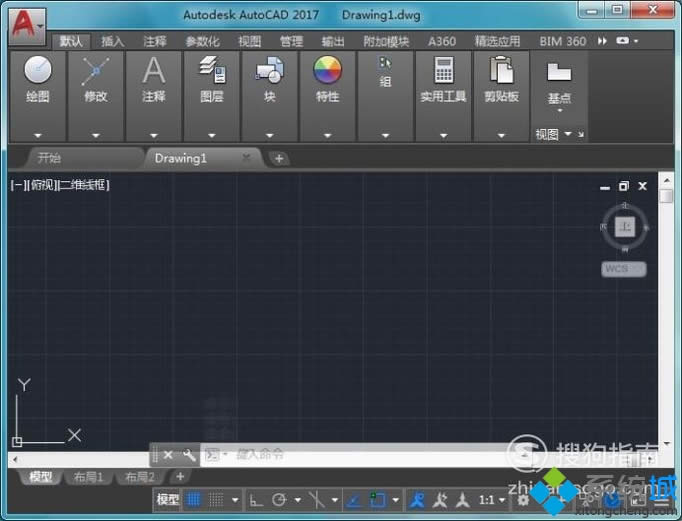Open the 开始 file tab
The height and width of the screenshot is (521, 682).
83,158
